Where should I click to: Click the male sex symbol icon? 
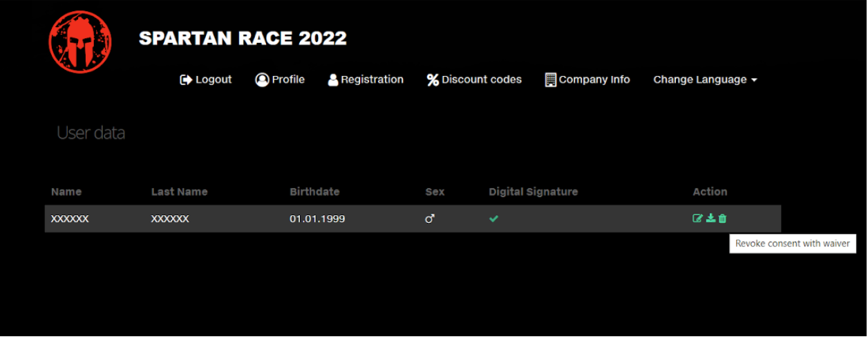(x=430, y=219)
